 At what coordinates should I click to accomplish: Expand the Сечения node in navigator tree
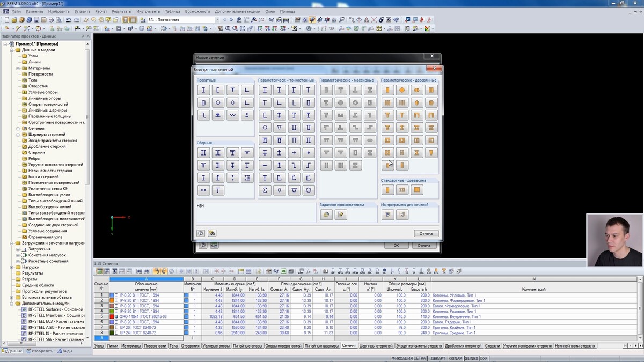pyautogui.click(x=18, y=129)
